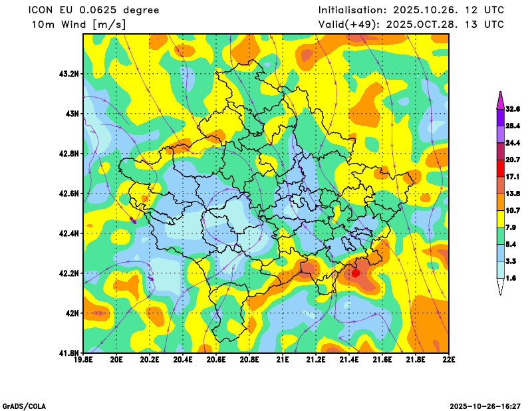Click the 2025-10-26-16:27 timestamp

pyautogui.click(x=485, y=406)
